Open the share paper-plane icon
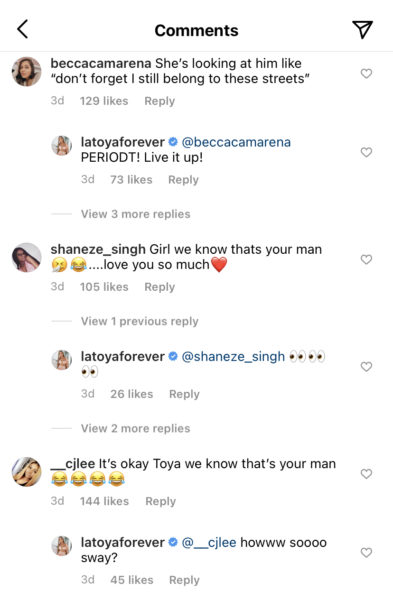393x600 pixels. pyautogui.click(x=362, y=29)
